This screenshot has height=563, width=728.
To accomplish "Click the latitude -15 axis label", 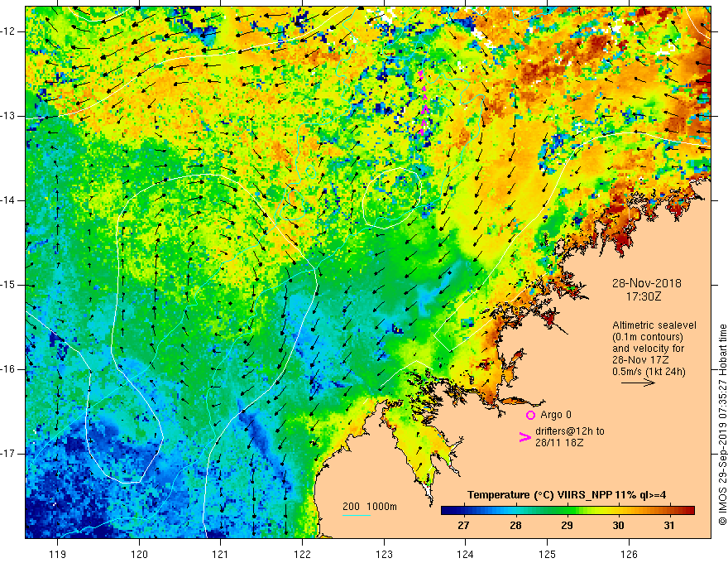I will 8,285.
